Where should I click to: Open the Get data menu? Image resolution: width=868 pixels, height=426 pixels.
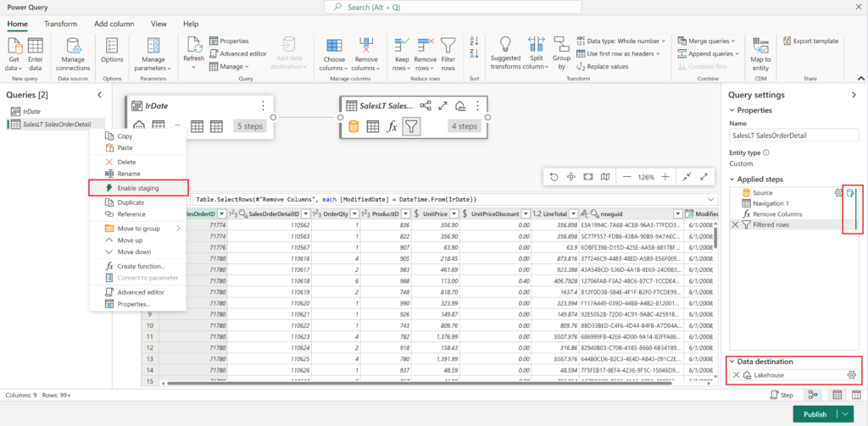point(14,54)
